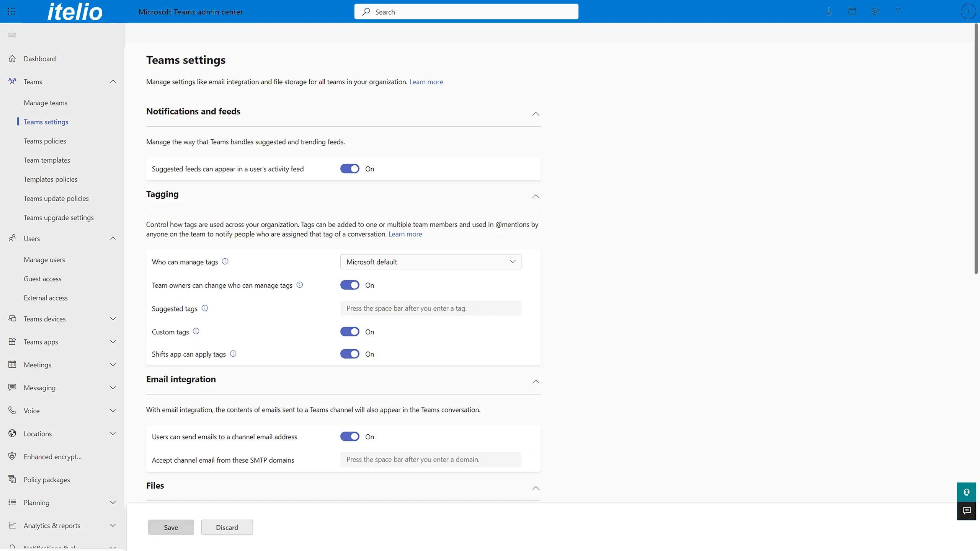Collapse the navigation hamburger menu
The image size is (980, 551).
point(12,35)
